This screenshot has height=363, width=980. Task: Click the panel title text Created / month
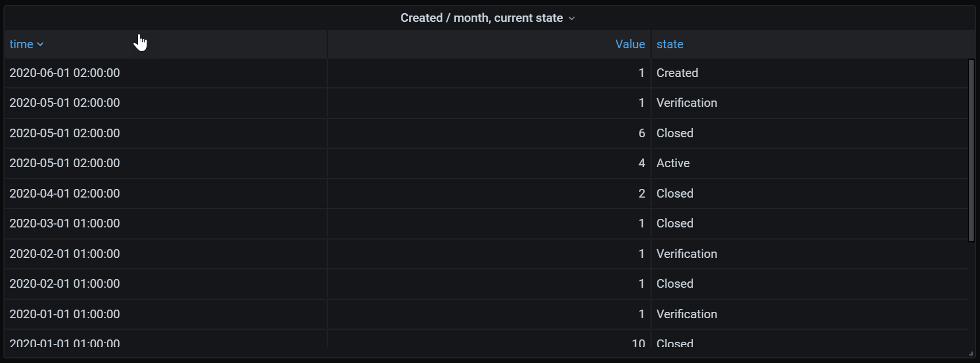(x=482, y=18)
